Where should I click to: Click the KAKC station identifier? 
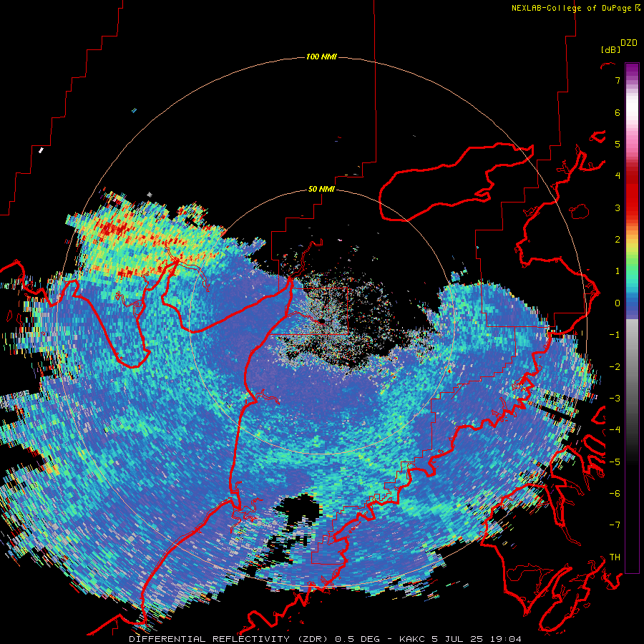click(x=413, y=639)
